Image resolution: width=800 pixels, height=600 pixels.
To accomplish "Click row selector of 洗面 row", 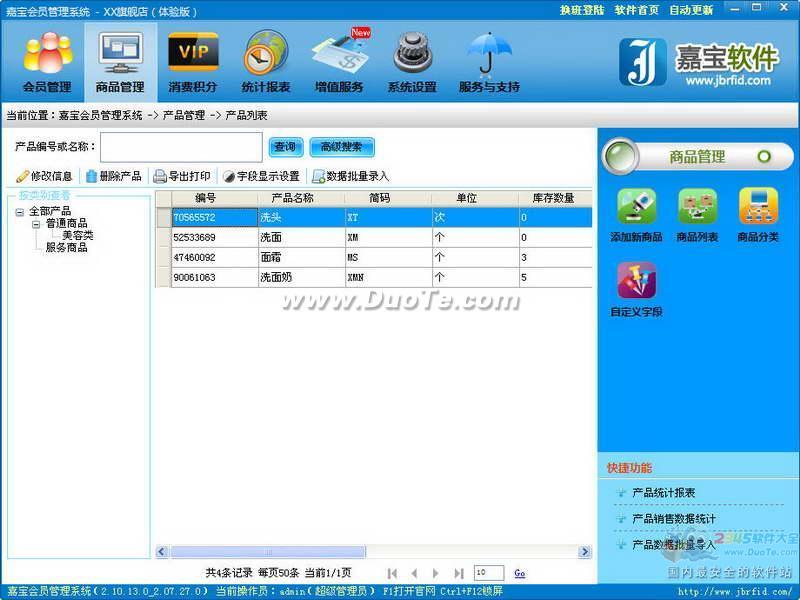I will point(163,237).
